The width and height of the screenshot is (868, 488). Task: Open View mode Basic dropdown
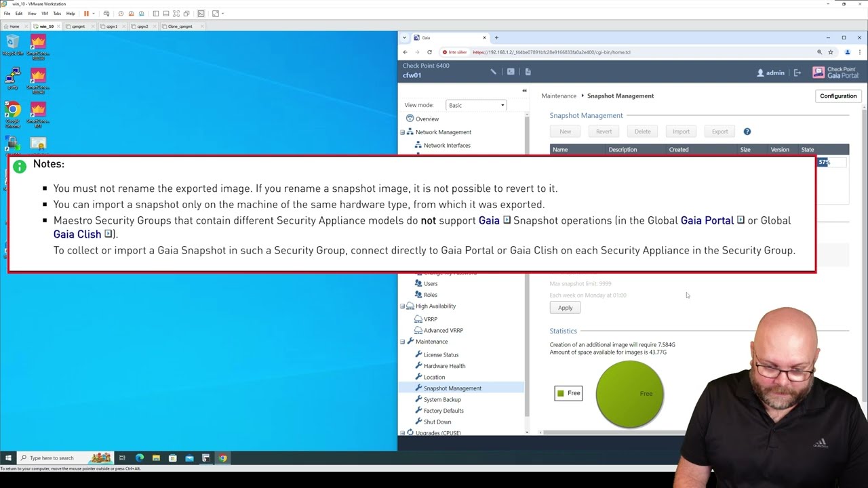(476, 105)
